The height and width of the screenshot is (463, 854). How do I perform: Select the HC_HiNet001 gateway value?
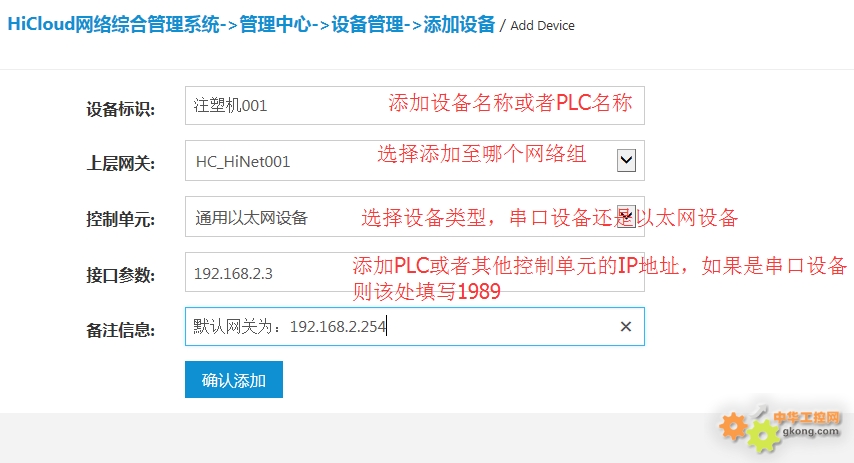coord(243,162)
